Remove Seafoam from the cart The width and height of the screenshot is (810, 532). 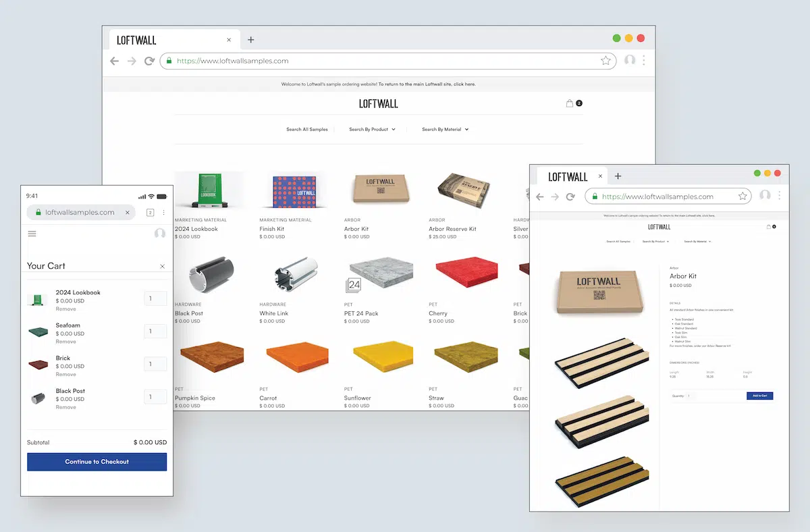click(x=65, y=342)
